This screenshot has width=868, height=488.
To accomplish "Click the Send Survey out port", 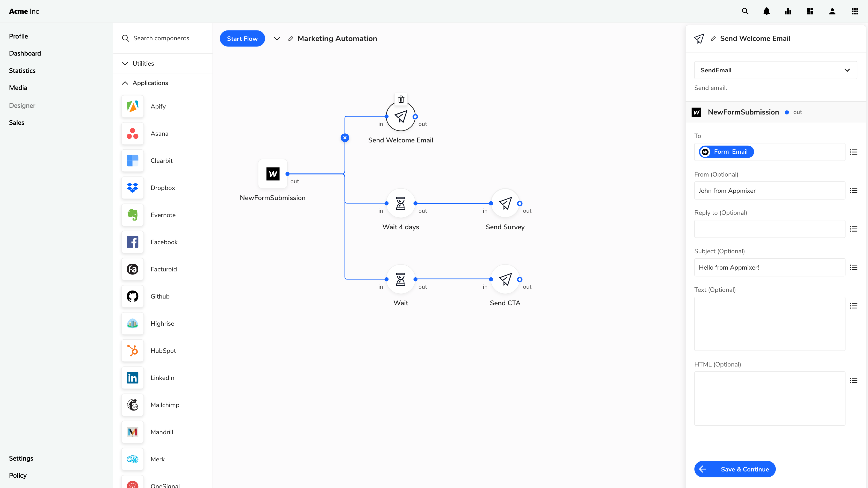I will [520, 204].
